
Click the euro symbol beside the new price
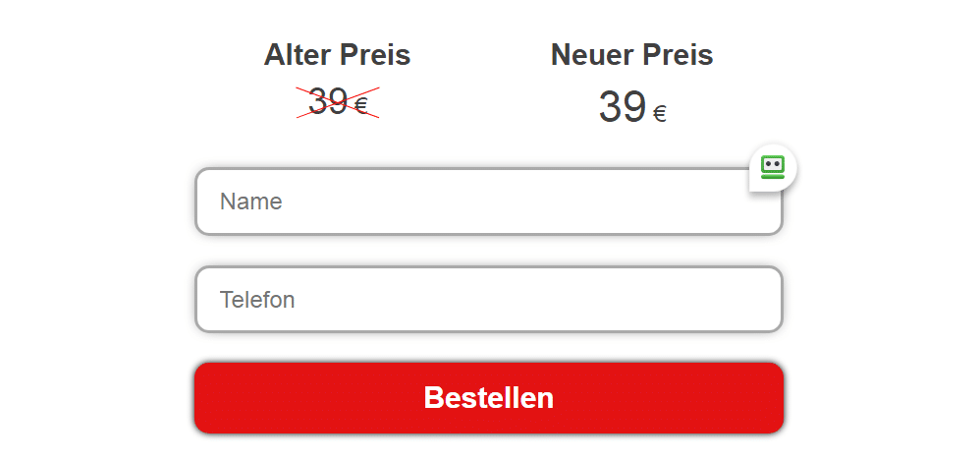coord(660,114)
